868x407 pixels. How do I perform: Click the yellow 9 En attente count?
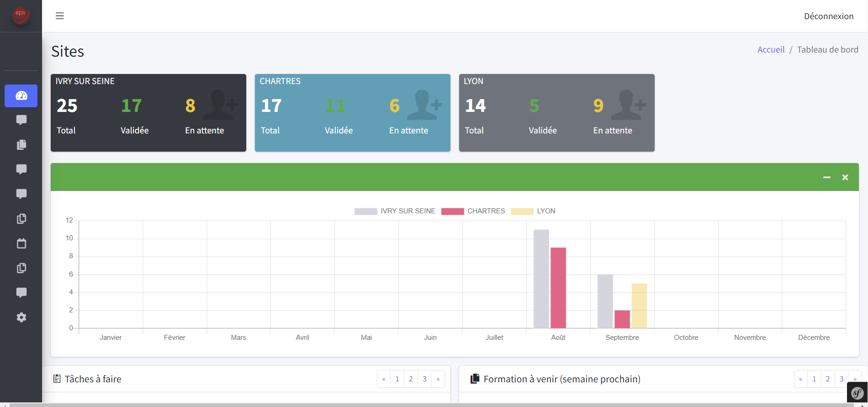coord(598,106)
